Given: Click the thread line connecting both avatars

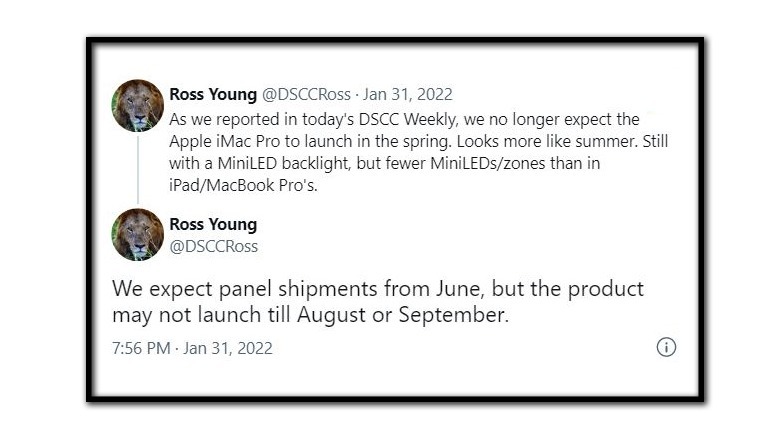Looking at the screenshot, I should click(138, 170).
